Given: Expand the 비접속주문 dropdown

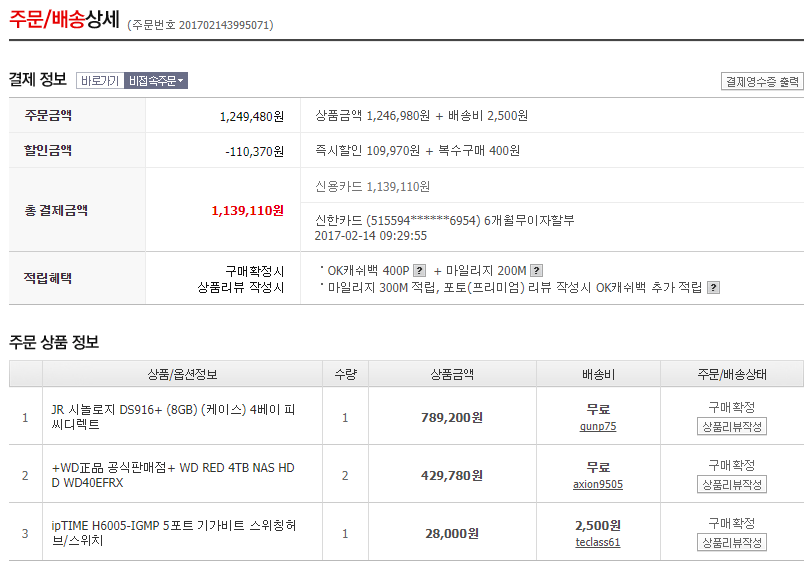Looking at the screenshot, I should point(156,81).
